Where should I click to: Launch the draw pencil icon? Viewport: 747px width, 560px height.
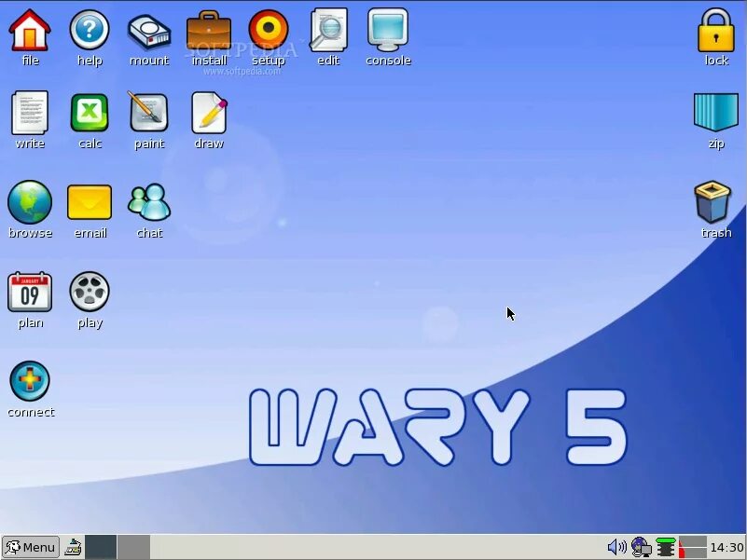tap(209, 113)
